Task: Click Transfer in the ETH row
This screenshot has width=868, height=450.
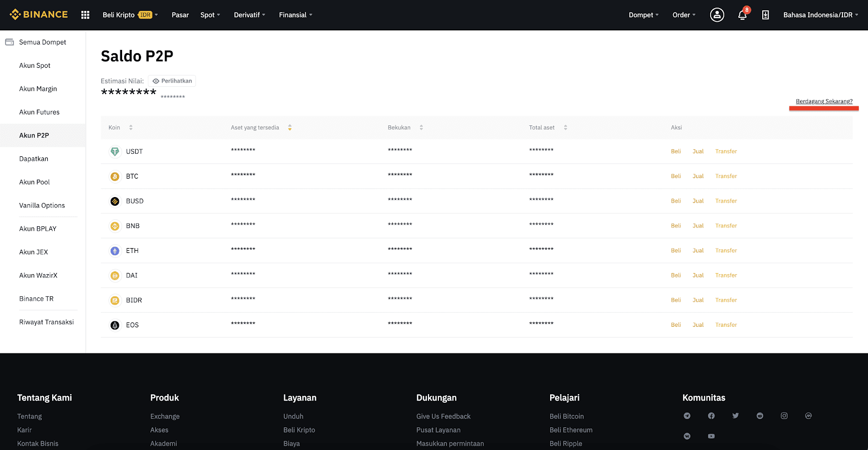Action: (726, 251)
